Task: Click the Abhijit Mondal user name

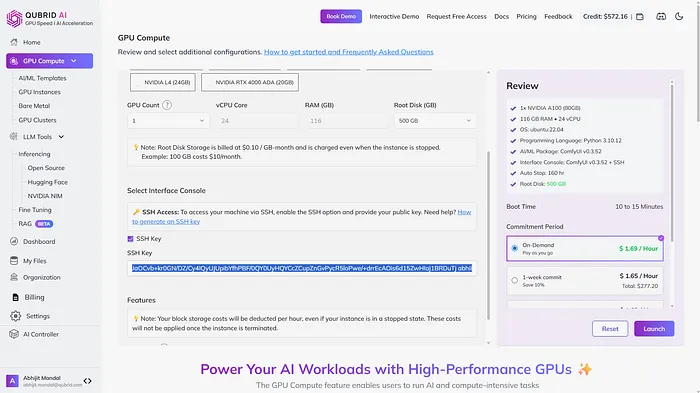Action: (x=42, y=378)
